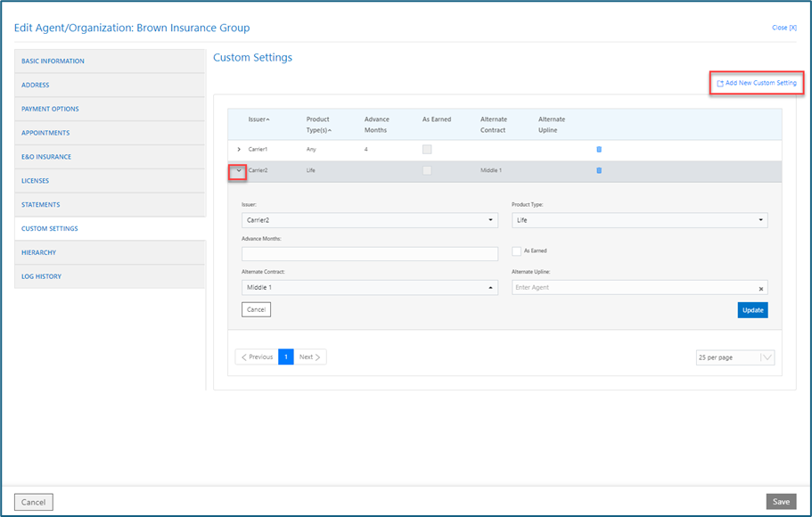Select page 1 in pagination
The height and width of the screenshot is (517, 812).
click(x=286, y=357)
